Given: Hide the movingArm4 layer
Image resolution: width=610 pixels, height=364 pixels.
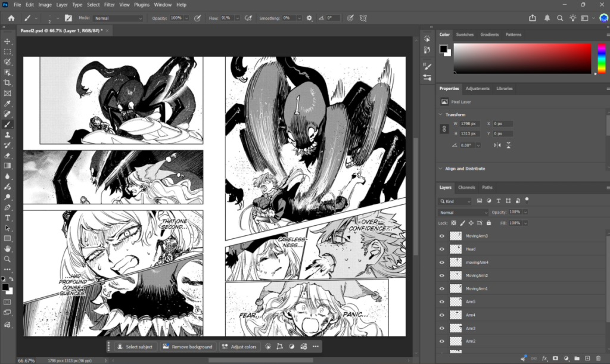Looking at the screenshot, I should [442, 263].
